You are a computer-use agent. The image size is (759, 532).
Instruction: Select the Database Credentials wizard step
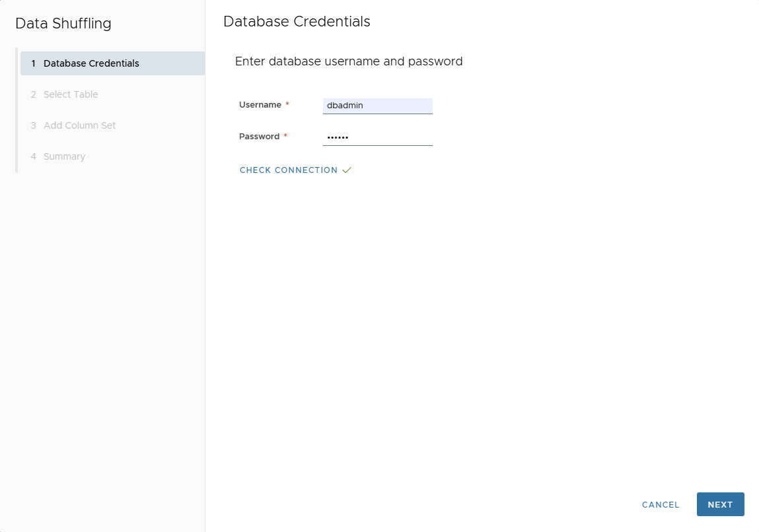[x=91, y=63]
